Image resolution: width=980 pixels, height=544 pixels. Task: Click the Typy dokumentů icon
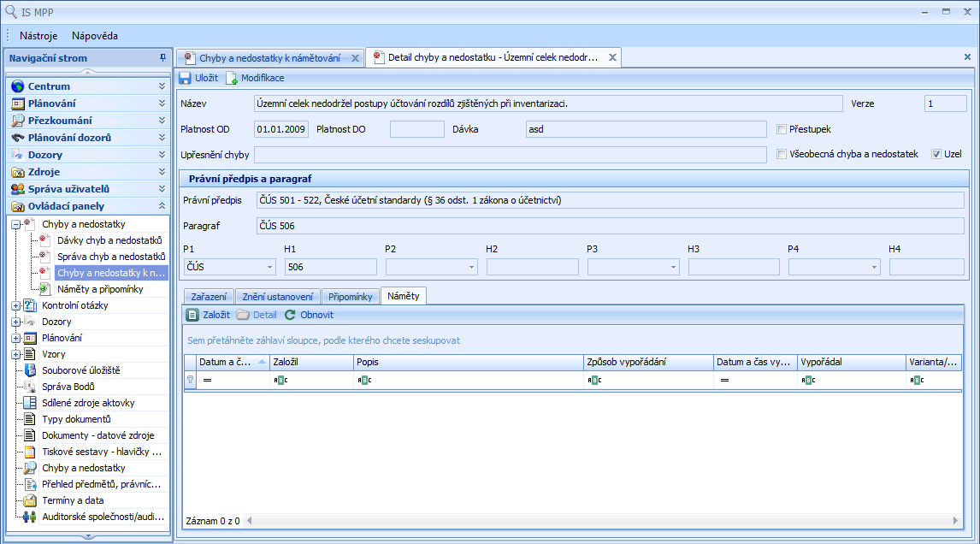coord(30,419)
